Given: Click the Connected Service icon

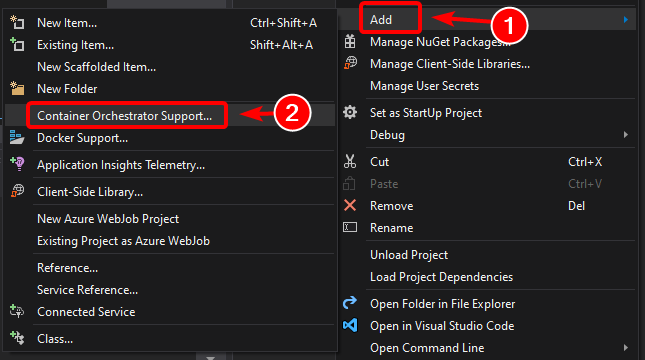Looking at the screenshot, I should pos(17,311).
